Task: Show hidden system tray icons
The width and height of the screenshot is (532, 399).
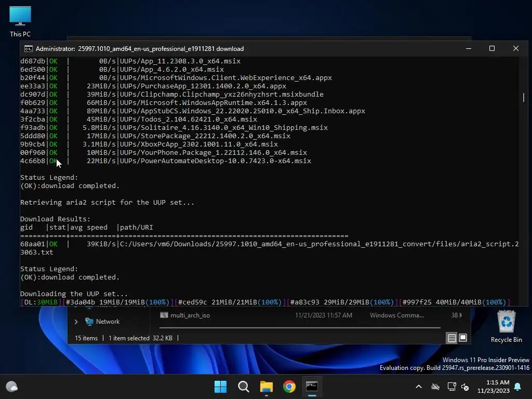Action: pos(419,387)
